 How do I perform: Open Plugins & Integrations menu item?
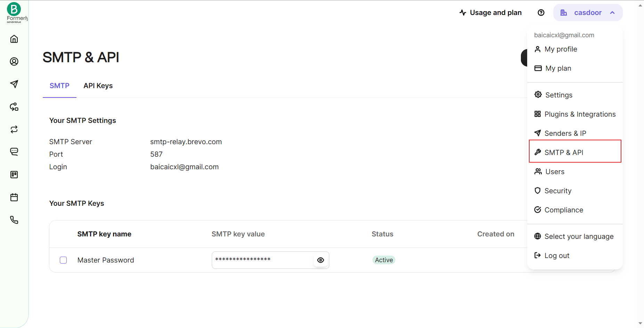(x=580, y=114)
